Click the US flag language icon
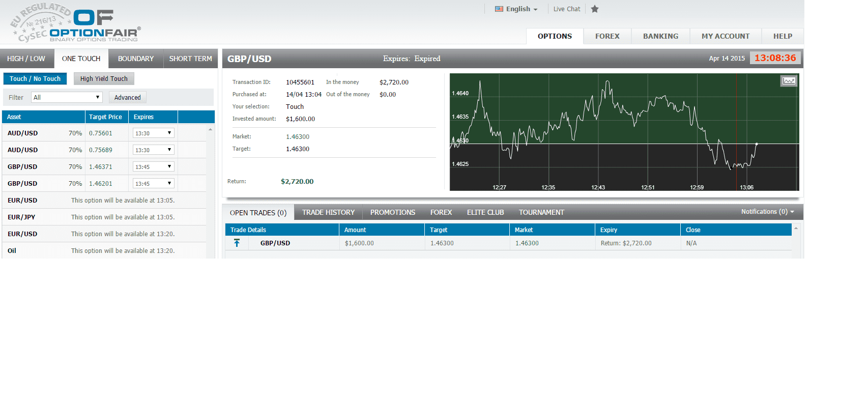 tap(499, 9)
